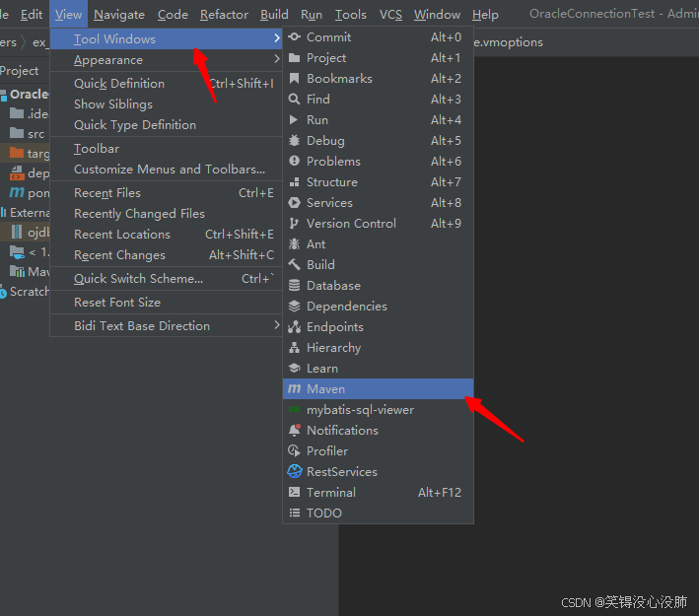The width and height of the screenshot is (699, 616).
Task: Select the External Libraries tree node
Action: [25, 212]
